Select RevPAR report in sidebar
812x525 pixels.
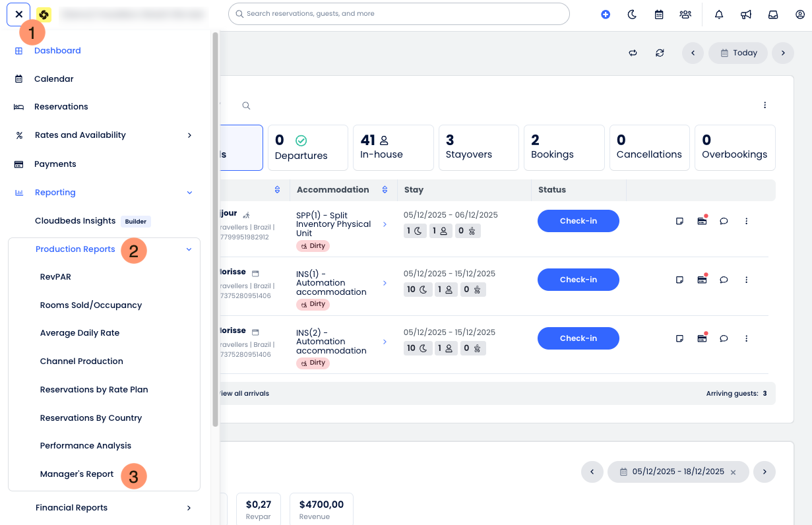click(55, 277)
